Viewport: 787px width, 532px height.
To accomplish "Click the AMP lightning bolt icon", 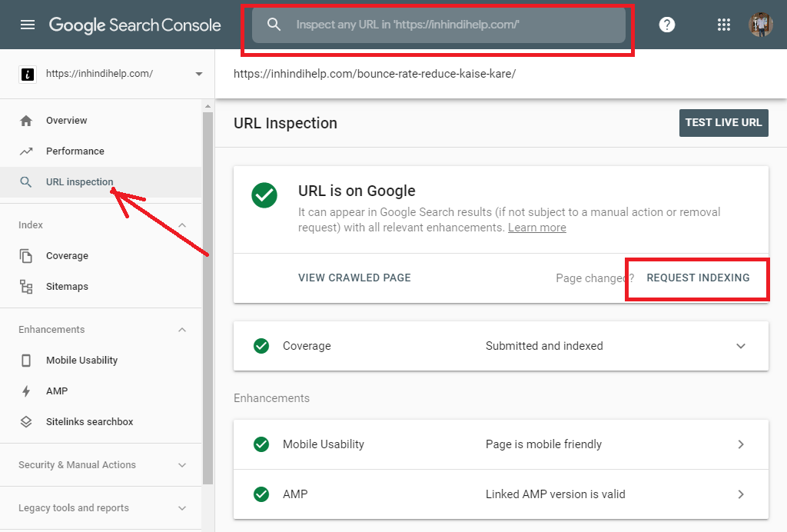I will point(26,391).
